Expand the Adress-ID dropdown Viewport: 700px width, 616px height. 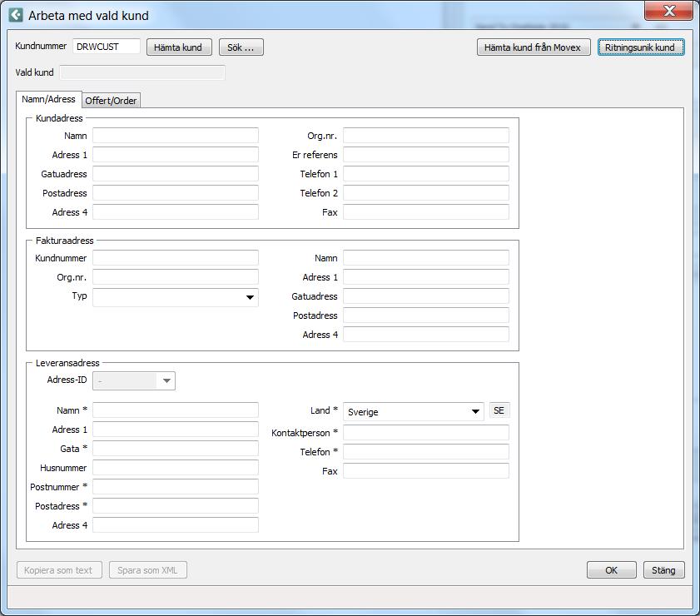point(134,380)
